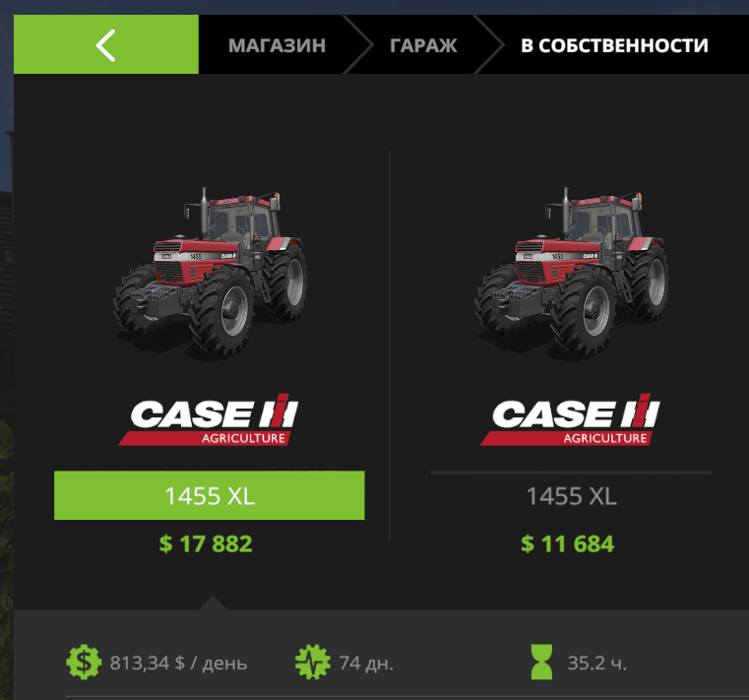
Task: Choose the unselected grey 1455 XL label
Action: click(571, 496)
